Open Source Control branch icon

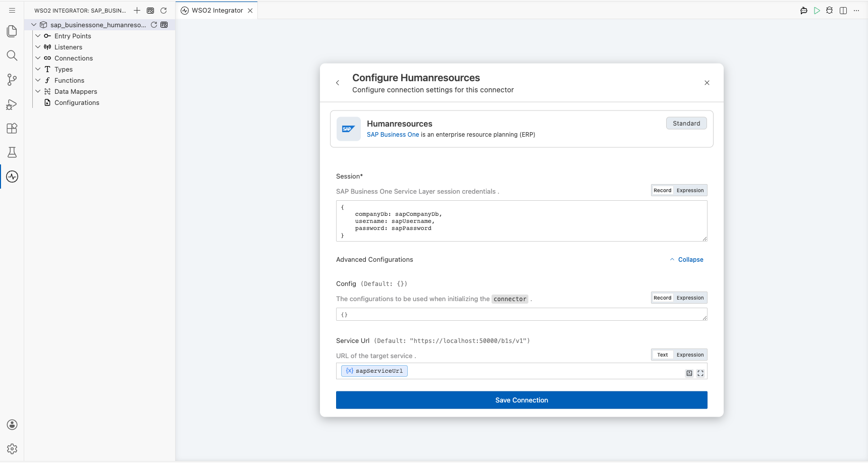12,80
